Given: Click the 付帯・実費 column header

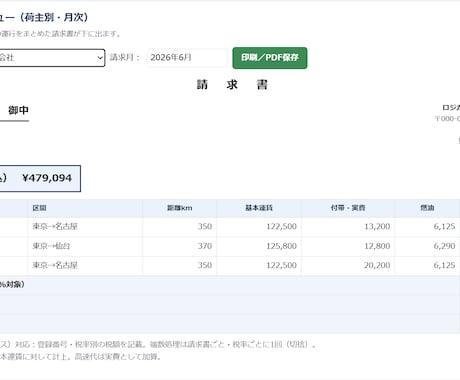Looking at the screenshot, I should point(348,208).
